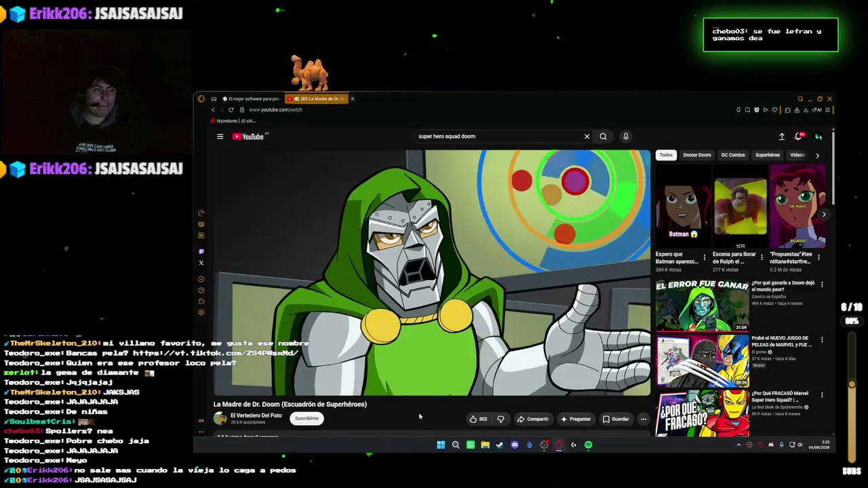Open Windows Start menu
Screen dimensions: 868x488
coord(441,445)
